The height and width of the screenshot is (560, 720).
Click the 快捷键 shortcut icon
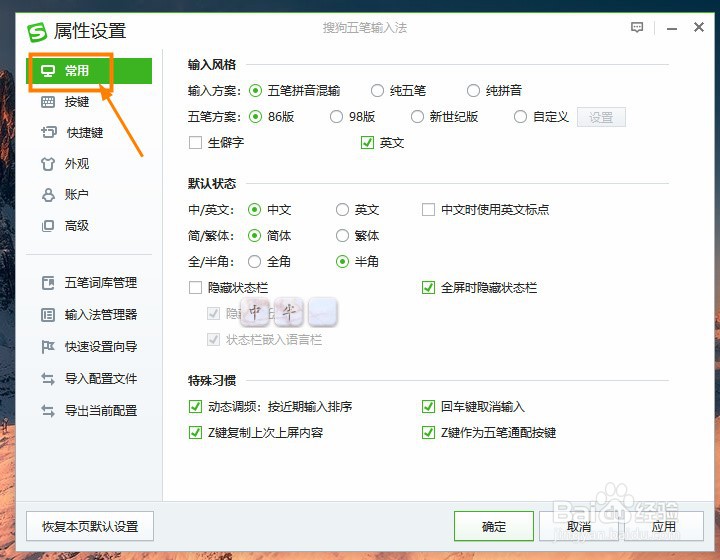click(x=49, y=133)
